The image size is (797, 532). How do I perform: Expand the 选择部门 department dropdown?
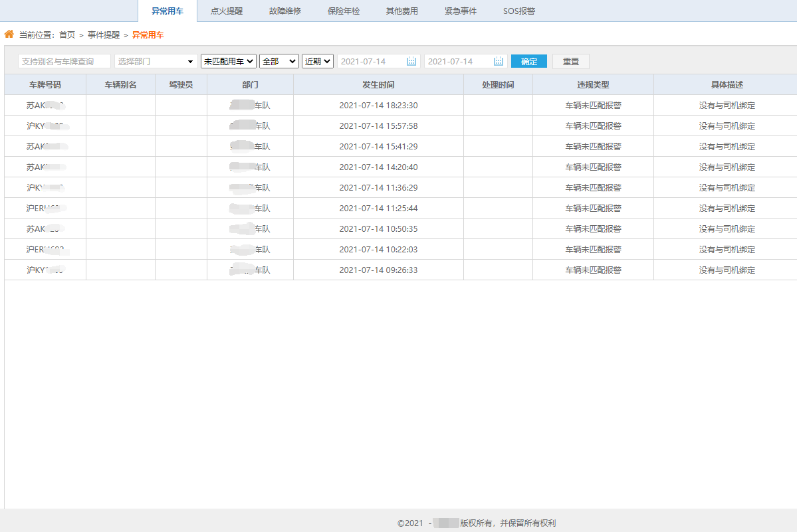pos(155,60)
